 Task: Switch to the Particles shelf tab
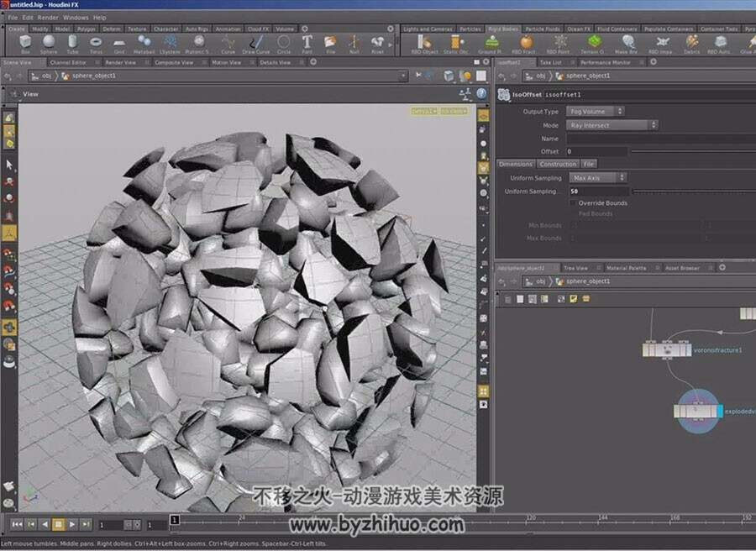tap(470, 29)
